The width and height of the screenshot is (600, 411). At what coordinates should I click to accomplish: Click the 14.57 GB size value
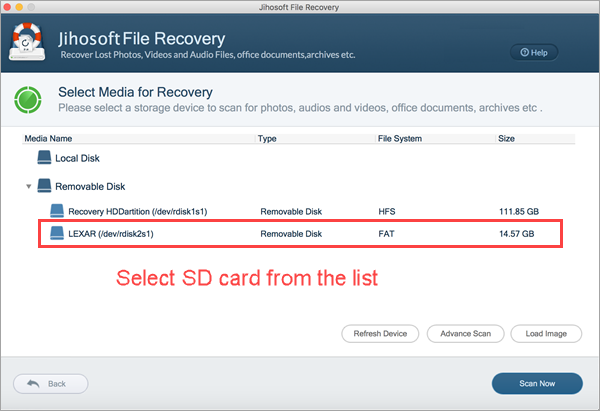pos(517,233)
